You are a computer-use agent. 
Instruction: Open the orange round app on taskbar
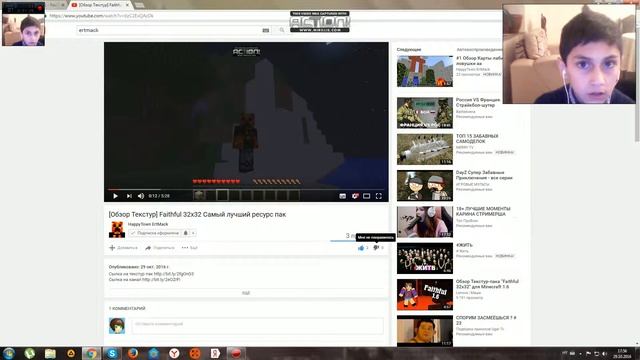pos(195,353)
